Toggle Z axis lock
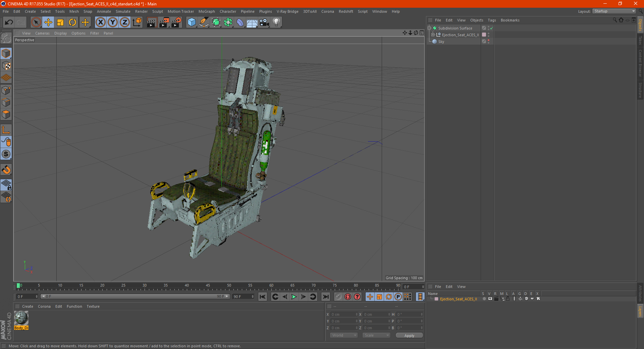The image size is (644, 349). [x=125, y=22]
